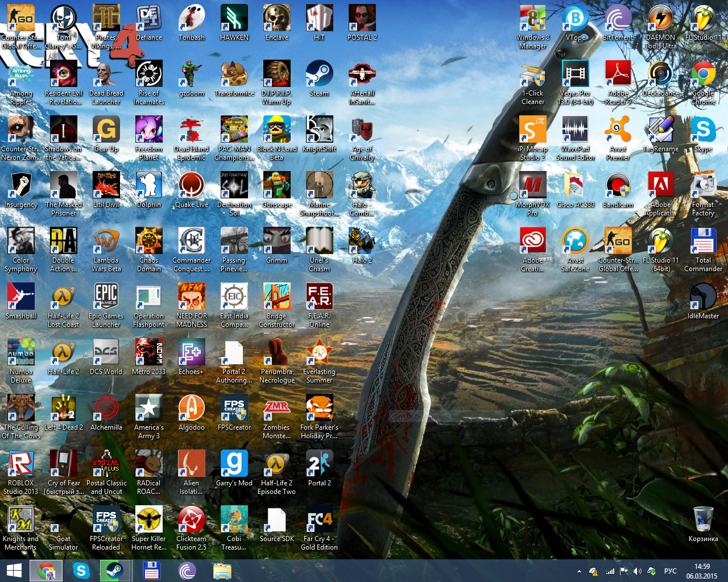
Task: Open the ROBLOX Studio 2013 shortcut
Action: pos(21,473)
